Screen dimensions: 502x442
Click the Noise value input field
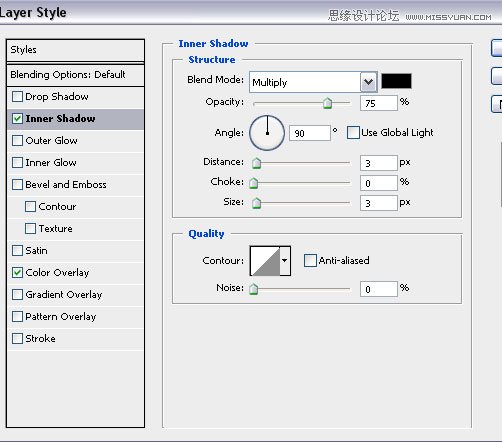click(379, 289)
